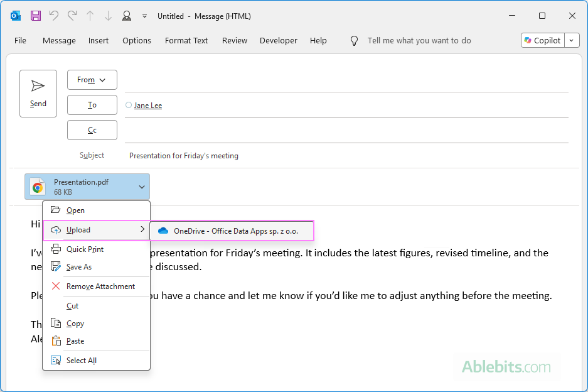The image size is (588, 392).
Task: Click the printer icon beside Quick Print
Action: tap(55, 249)
